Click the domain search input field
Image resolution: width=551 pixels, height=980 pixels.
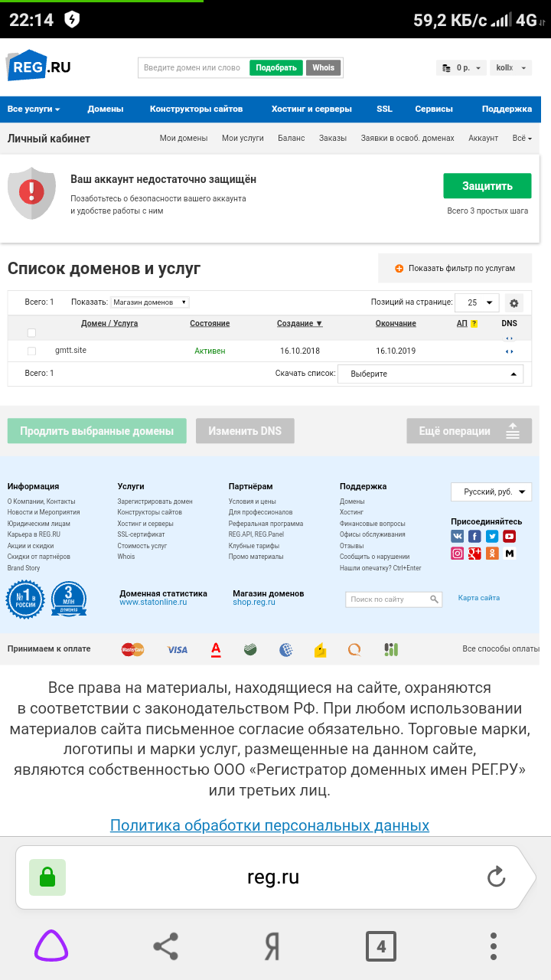(x=193, y=67)
